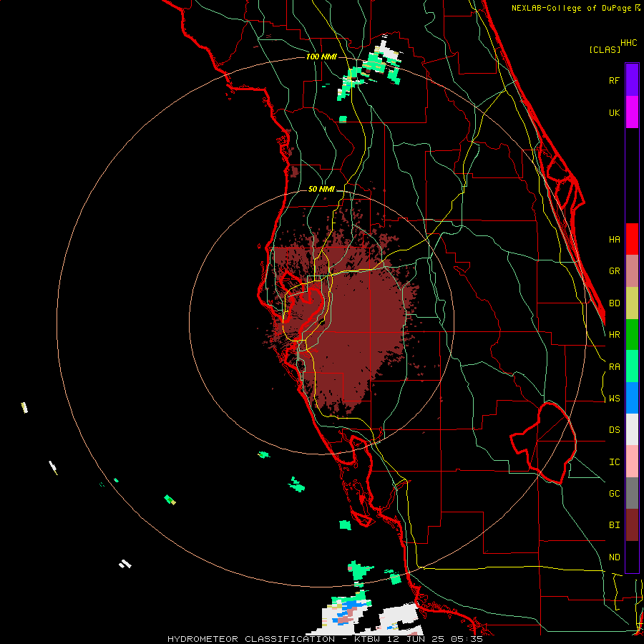Click the magenta UK legend color swatch
The width and height of the screenshot is (644, 644).
coord(632,112)
